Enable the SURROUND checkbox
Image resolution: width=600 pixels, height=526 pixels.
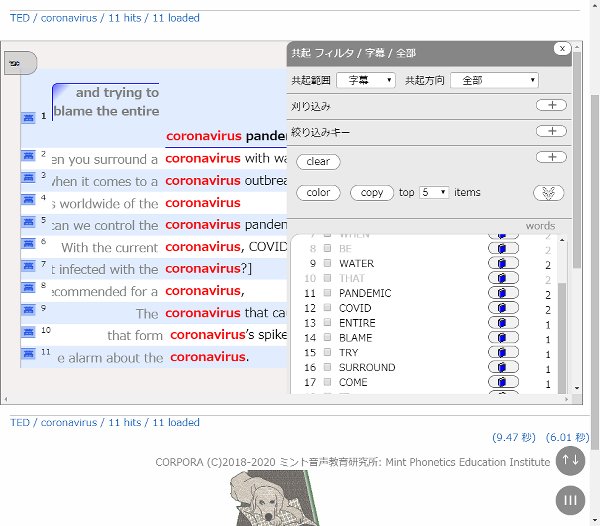[327, 367]
